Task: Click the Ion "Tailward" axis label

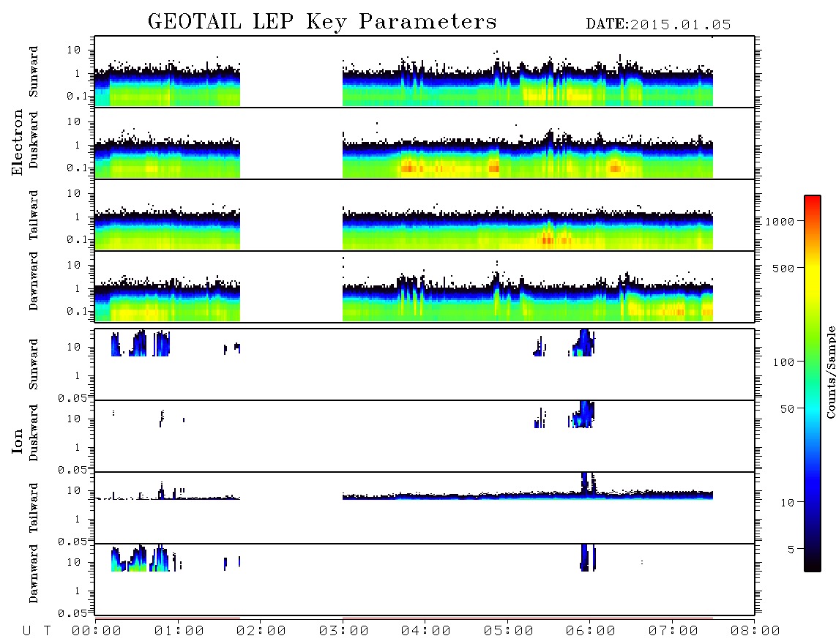Action: [x=34, y=508]
